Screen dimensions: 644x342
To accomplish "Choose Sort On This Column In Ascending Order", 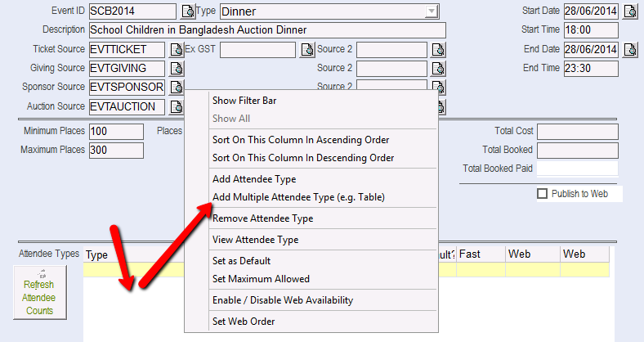I will pyautogui.click(x=300, y=140).
